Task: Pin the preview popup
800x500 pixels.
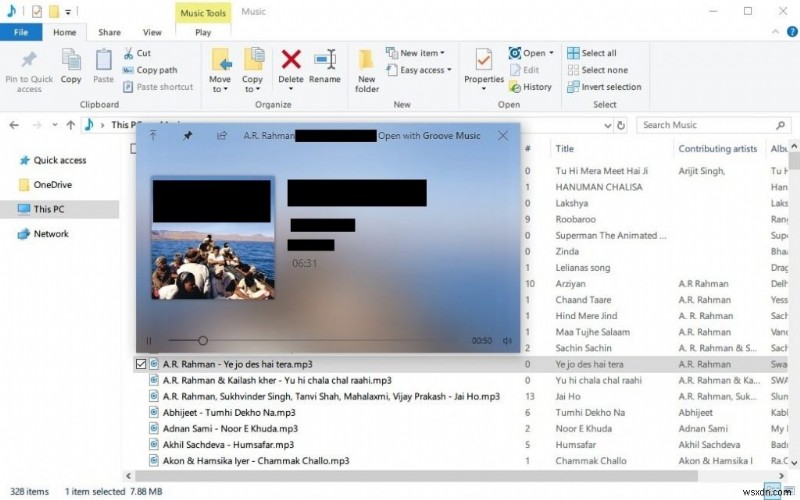Action: pyautogui.click(x=188, y=136)
